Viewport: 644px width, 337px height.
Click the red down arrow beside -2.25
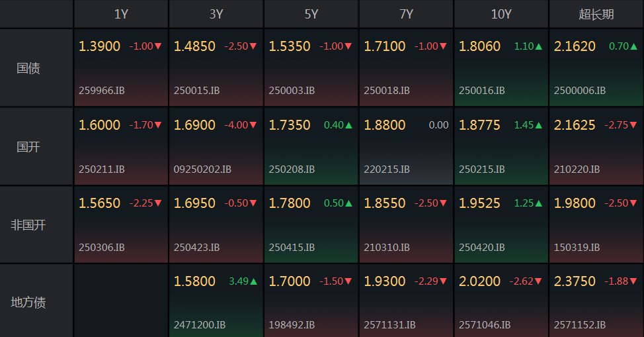(159, 203)
